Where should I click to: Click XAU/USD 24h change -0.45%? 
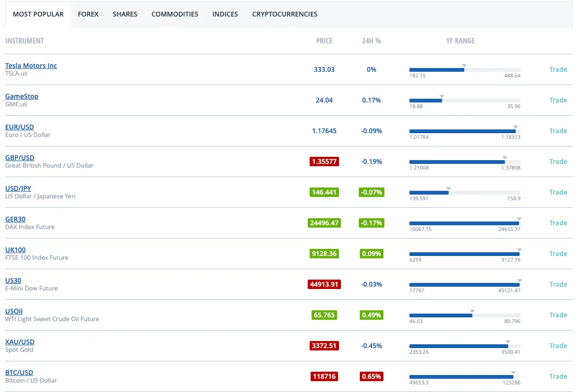click(372, 346)
